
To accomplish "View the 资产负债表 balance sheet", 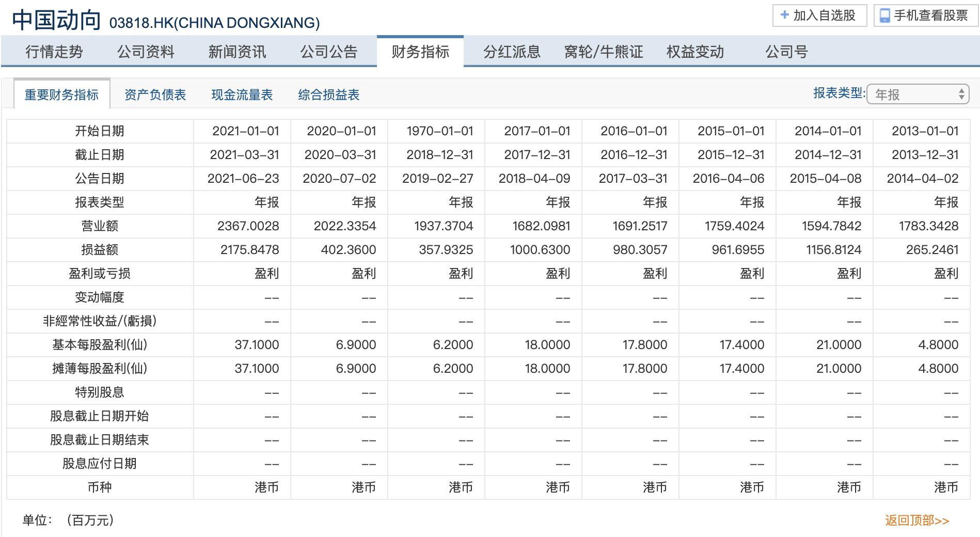I will click(155, 94).
